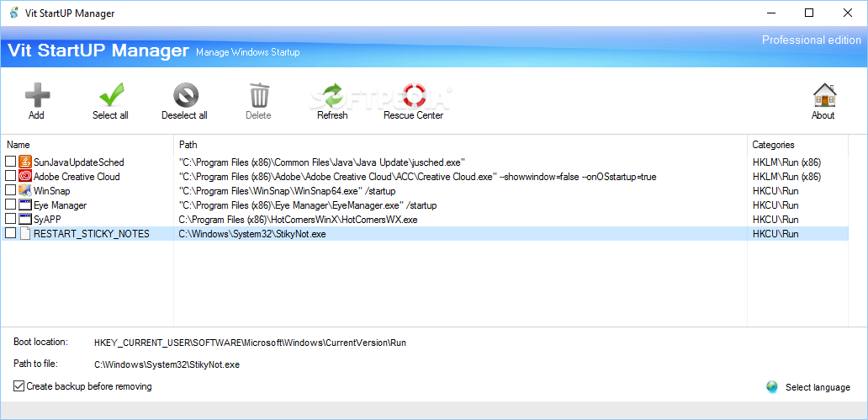Image resolution: width=868 pixels, height=420 pixels.
Task: Check the SunJavaUpdateSched checkbox
Action: pos(10,162)
